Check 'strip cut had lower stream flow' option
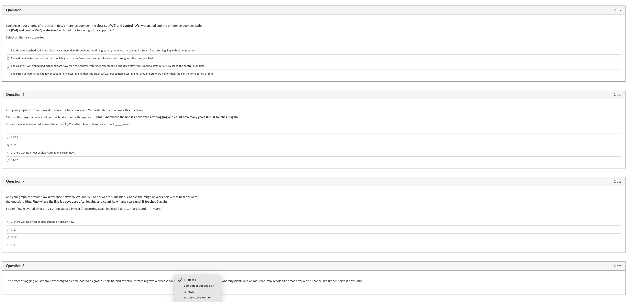This screenshot has height=302, width=644. click(x=8, y=74)
